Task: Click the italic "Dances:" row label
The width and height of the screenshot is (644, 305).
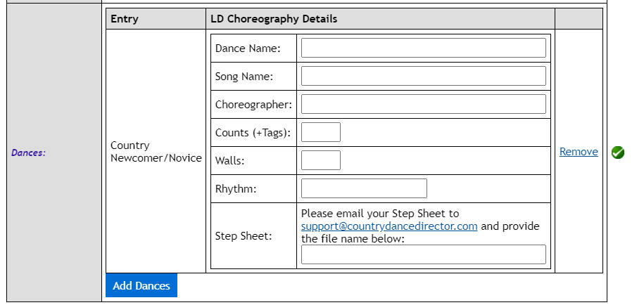Action: [28, 152]
